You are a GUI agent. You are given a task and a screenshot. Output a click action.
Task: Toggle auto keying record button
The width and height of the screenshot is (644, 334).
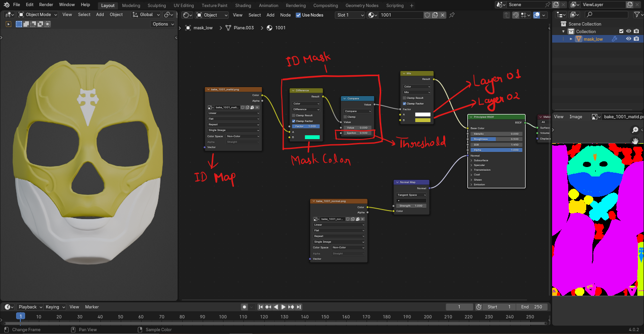click(x=244, y=307)
